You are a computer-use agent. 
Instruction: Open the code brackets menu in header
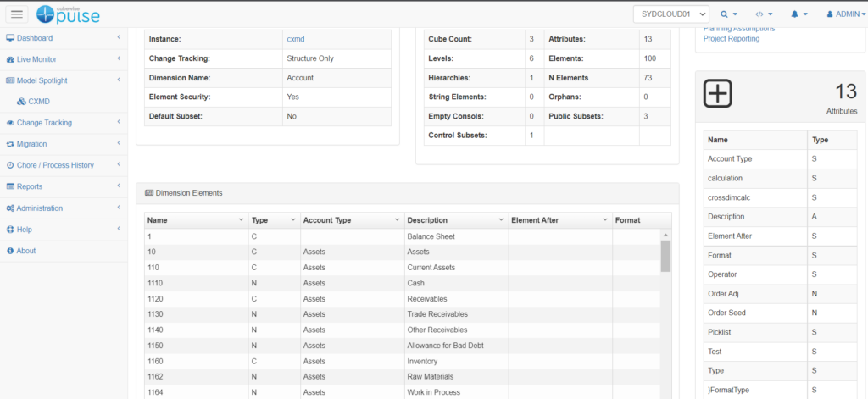764,14
